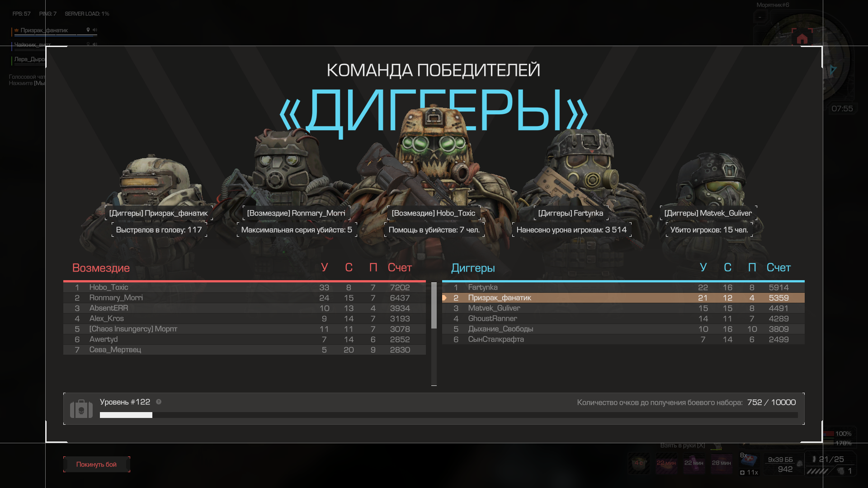Click the level 122 progress bar
The image size is (868, 488).
[448, 415]
